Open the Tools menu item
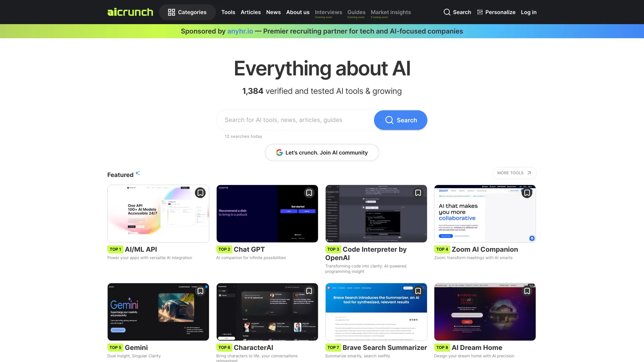Image resolution: width=644 pixels, height=362 pixels. coord(228,12)
